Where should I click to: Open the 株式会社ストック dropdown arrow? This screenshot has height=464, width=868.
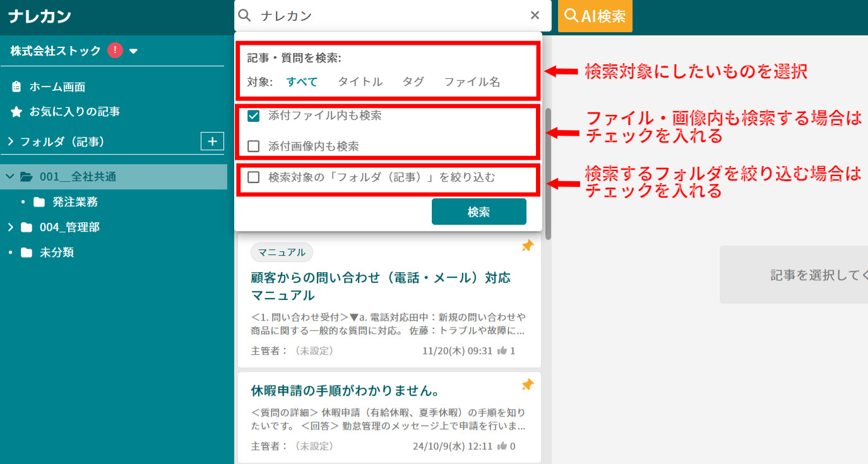[133, 50]
